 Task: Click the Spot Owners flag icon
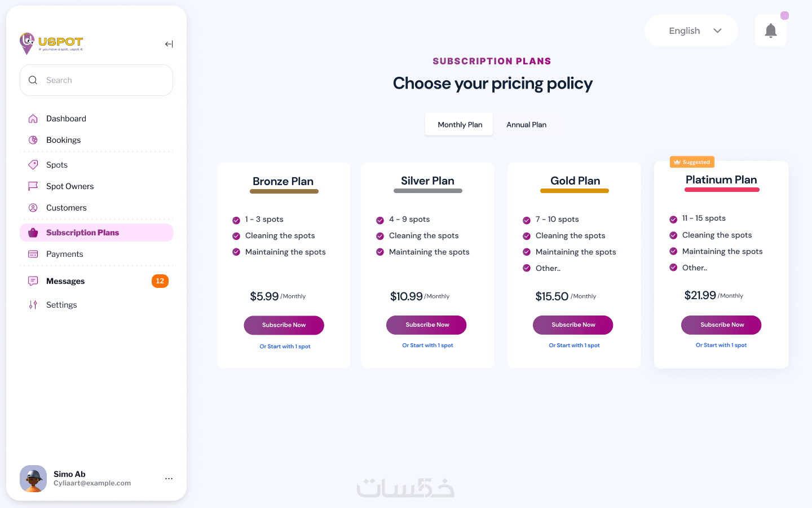click(33, 186)
